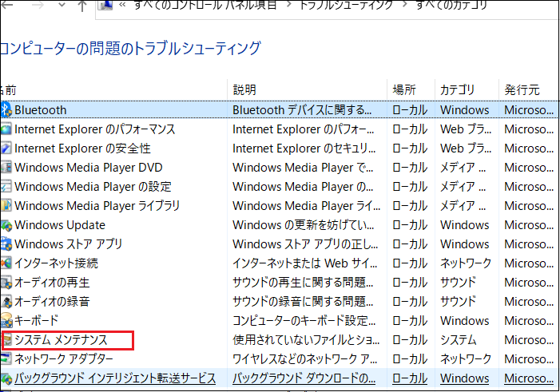The image size is (560, 392).
Task: Go to トラブルシューティング breadcrumb
Action: (x=346, y=5)
